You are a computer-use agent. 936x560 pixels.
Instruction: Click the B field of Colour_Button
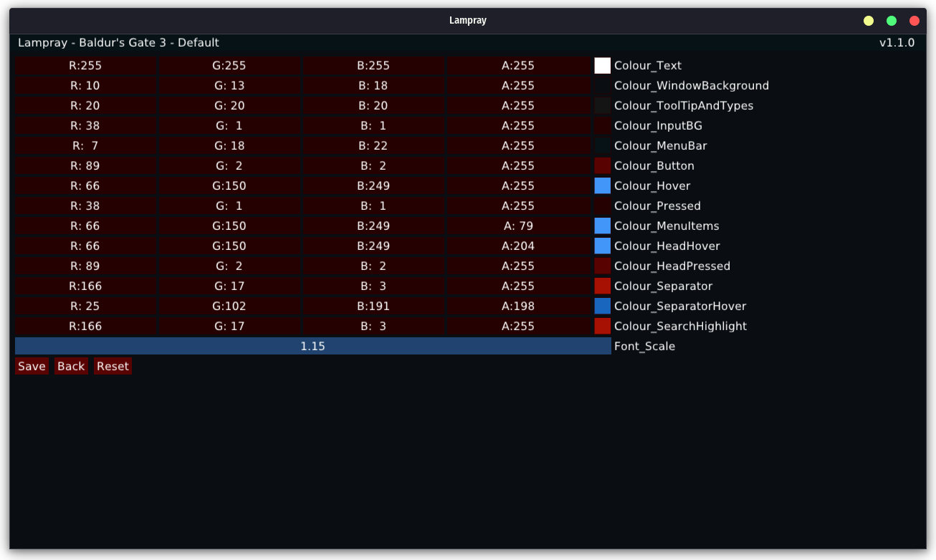pyautogui.click(x=374, y=165)
